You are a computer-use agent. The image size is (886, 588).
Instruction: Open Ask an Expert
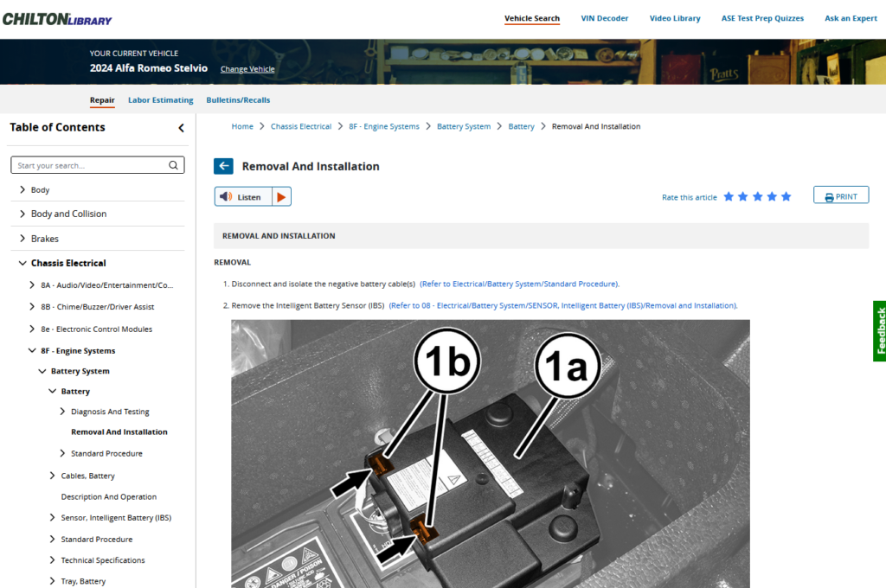851,19
